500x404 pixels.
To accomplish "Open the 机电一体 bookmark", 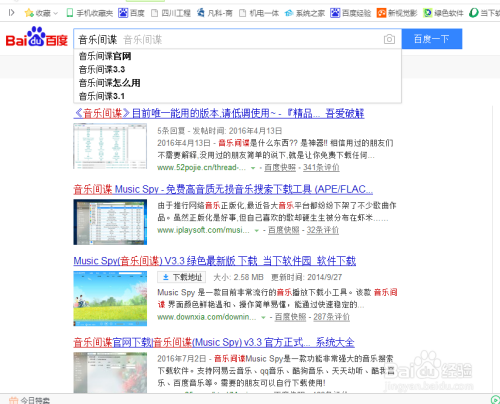I will pos(259,13).
